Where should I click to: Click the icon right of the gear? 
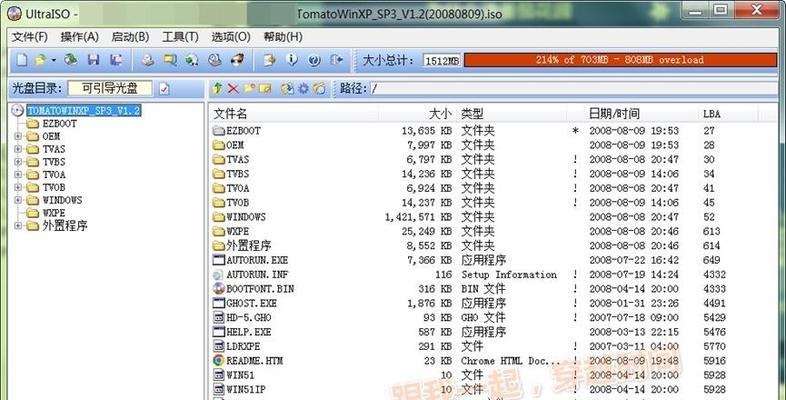tap(319, 89)
